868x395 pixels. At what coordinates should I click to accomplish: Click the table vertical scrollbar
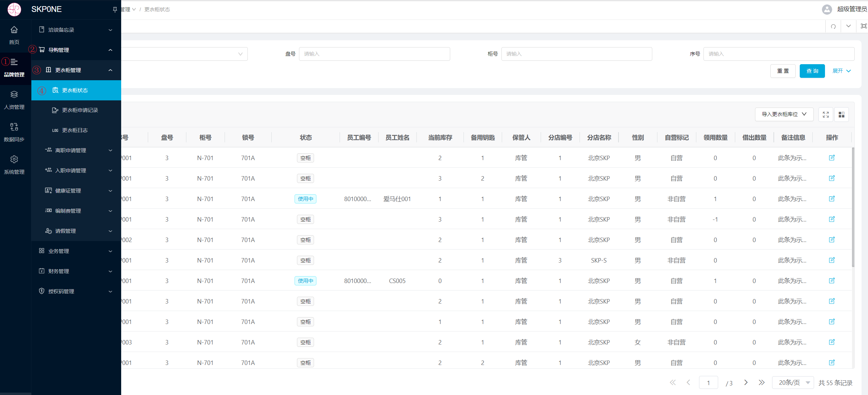[853, 207]
